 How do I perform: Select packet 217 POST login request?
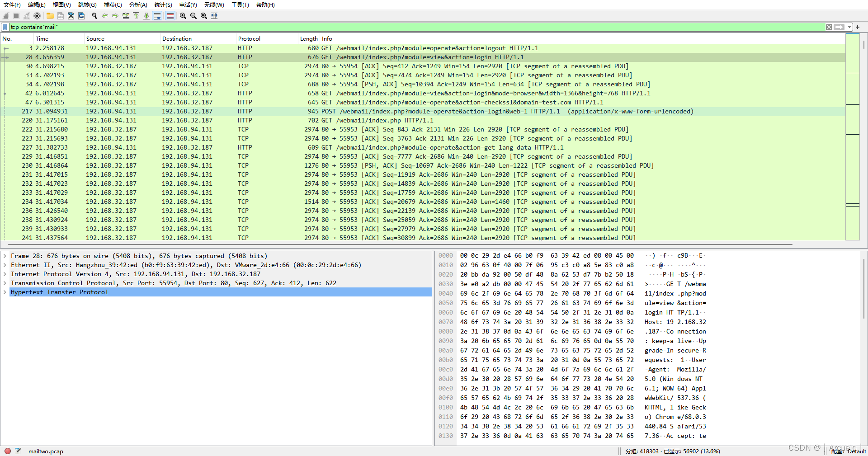coord(423,112)
